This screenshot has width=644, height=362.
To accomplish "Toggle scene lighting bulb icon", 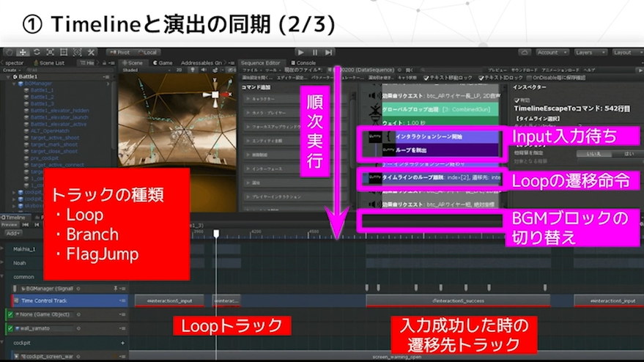I will coord(192,70).
